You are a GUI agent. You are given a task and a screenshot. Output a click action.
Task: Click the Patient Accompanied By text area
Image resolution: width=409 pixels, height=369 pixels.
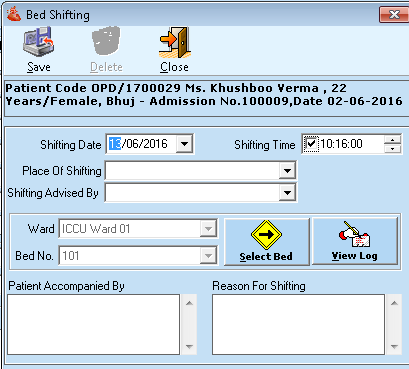(94, 324)
